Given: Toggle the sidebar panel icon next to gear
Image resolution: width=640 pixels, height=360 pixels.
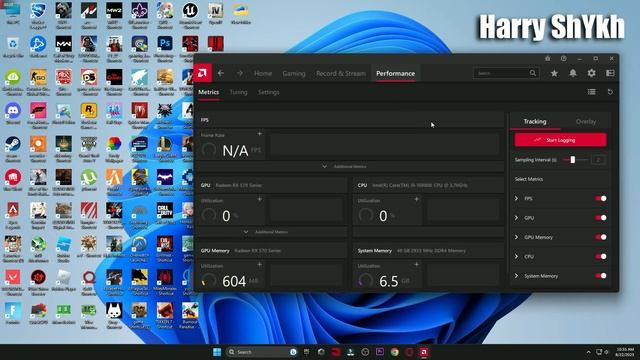Looking at the screenshot, I should (x=610, y=73).
